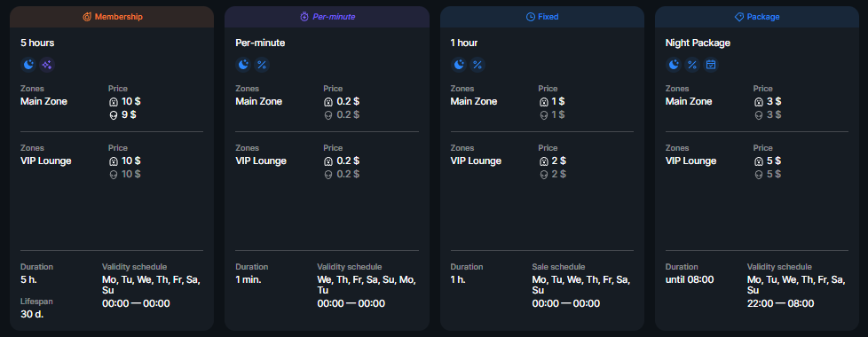Click the greyed alien icon in Membership VIP Lounge
The image size is (868, 337).
(x=113, y=175)
